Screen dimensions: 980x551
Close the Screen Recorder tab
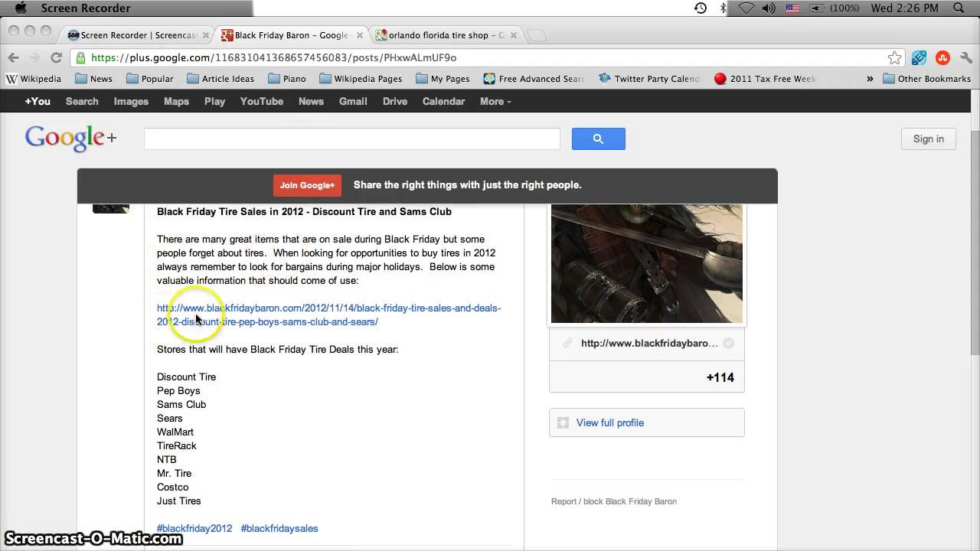pyautogui.click(x=205, y=35)
